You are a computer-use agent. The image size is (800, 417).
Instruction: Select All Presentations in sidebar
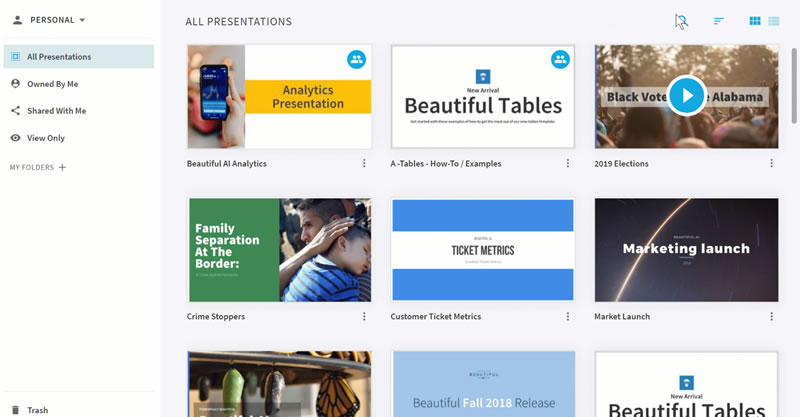pos(79,57)
